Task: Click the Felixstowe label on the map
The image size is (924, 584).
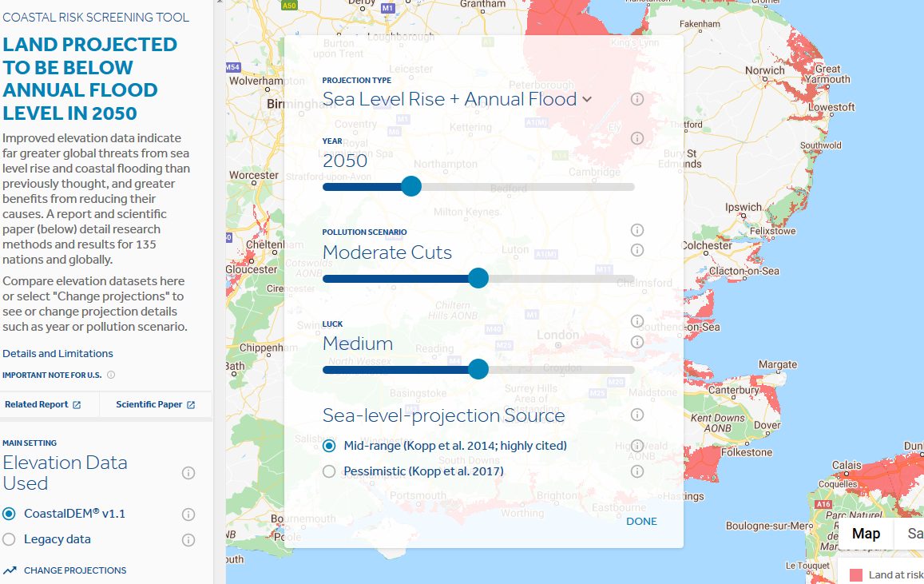Action: click(773, 231)
